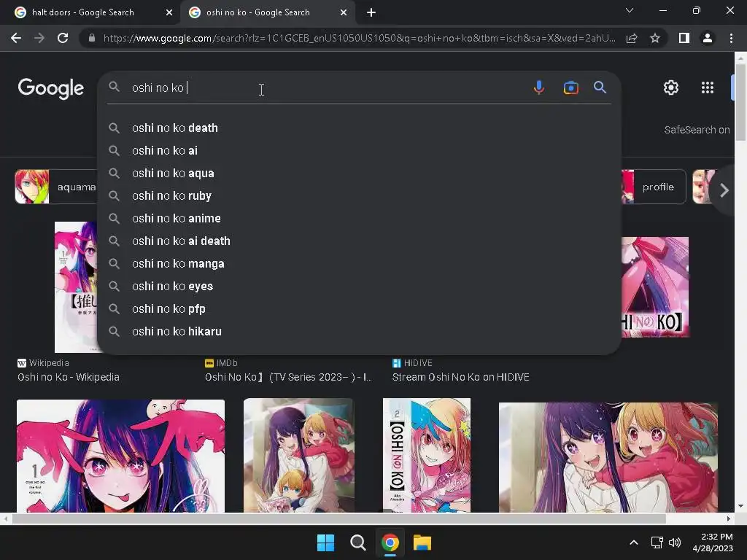747x560 pixels.
Task: Open Windows taskbar search
Action: (x=357, y=542)
